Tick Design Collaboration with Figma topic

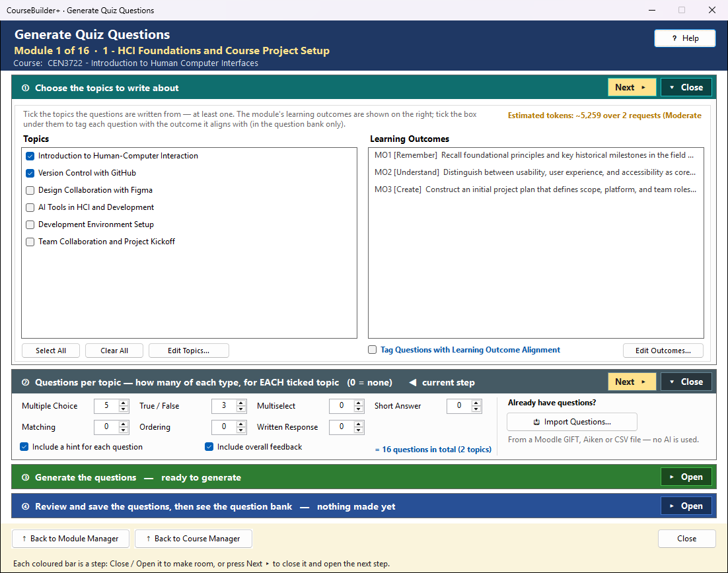point(30,190)
